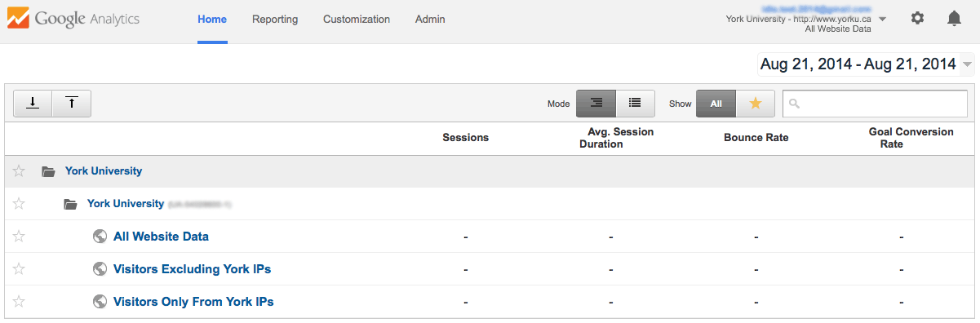Go to the Home tab
Viewport: 980px width, 323px height.
coord(212,19)
